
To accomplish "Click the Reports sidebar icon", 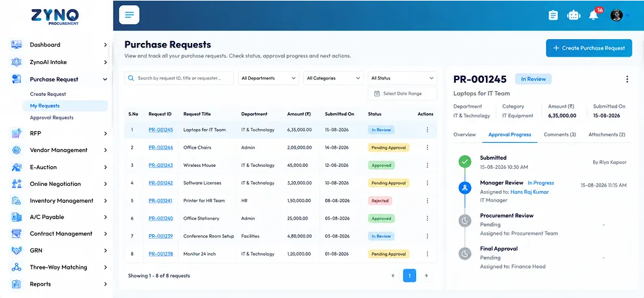I will tap(16, 284).
